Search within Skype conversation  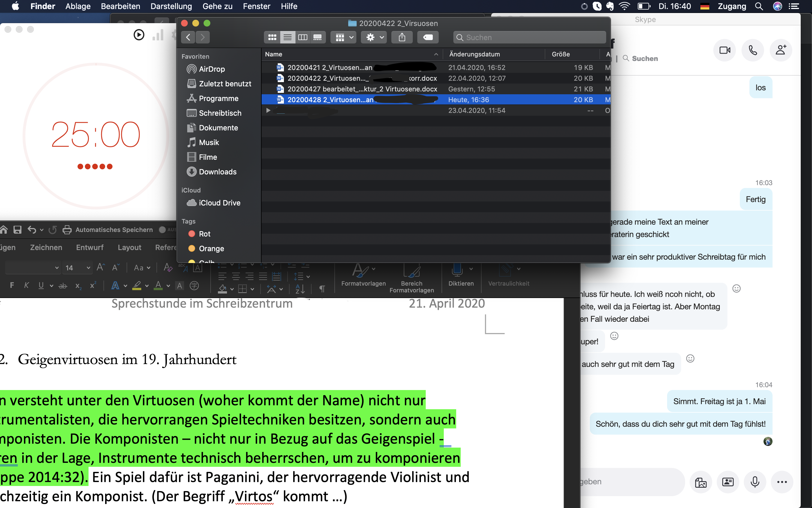pyautogui.click(x=640, y=58)
